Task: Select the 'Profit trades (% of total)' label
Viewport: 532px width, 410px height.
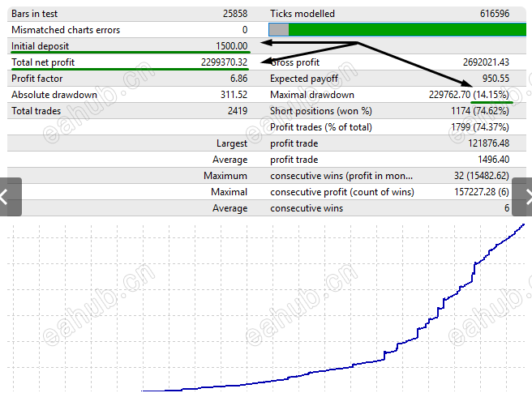Action: pos(321,127)
